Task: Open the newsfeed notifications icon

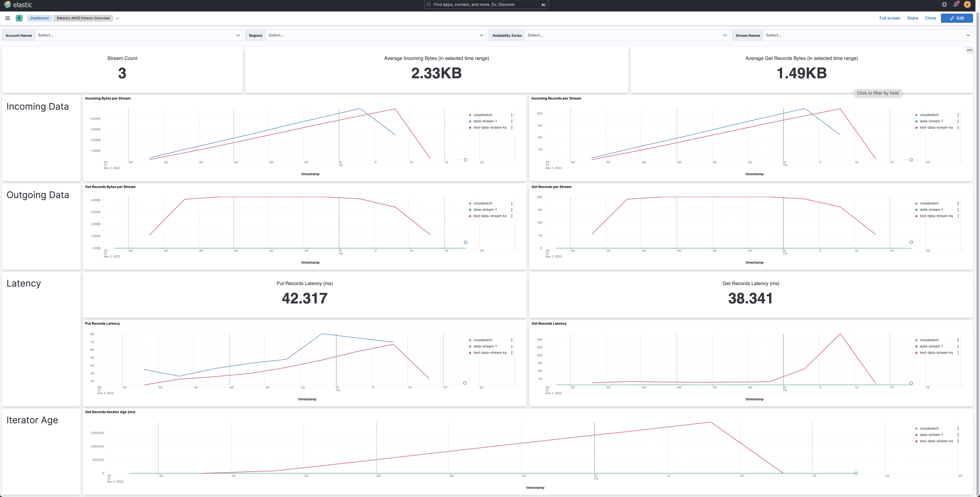Action: (x=956, y=5)
